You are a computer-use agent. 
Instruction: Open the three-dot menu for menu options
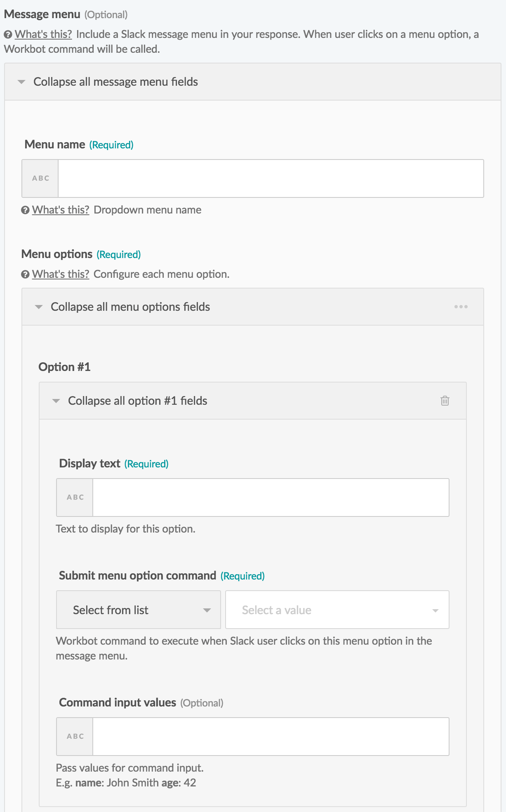coord(461,307)
